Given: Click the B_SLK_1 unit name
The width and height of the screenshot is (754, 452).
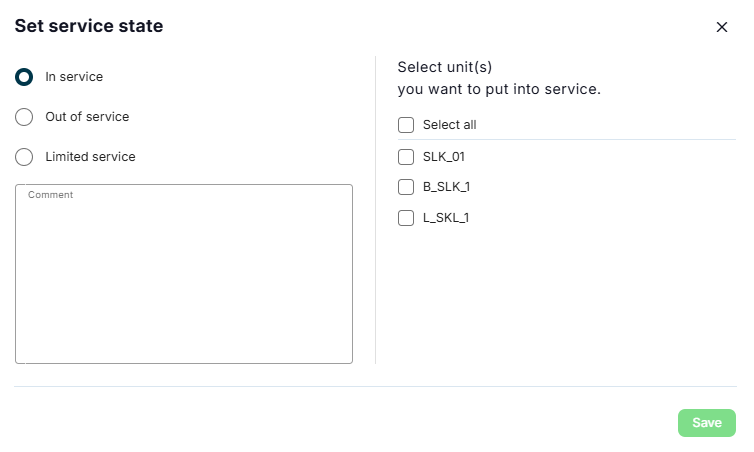Looking at the screenshot, I should 446,187.
